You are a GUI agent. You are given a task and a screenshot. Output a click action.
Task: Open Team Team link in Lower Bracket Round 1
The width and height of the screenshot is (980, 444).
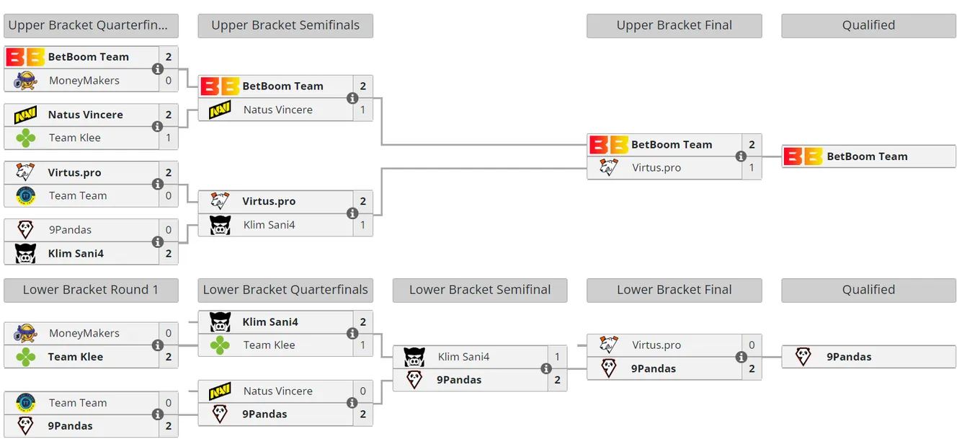(78, 403)
